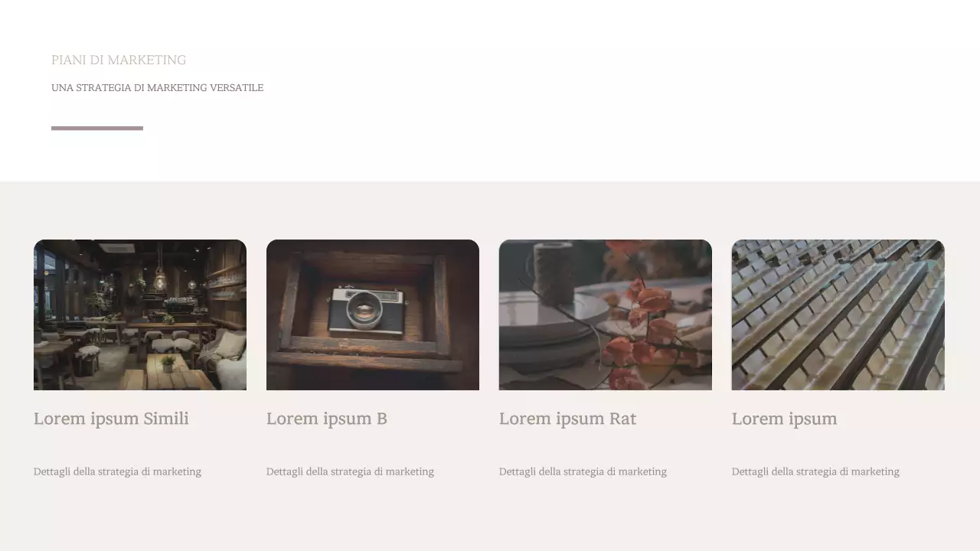Click the twine spool in the third photo
This screenshot has width=980, height=551.
click(554, 272)
